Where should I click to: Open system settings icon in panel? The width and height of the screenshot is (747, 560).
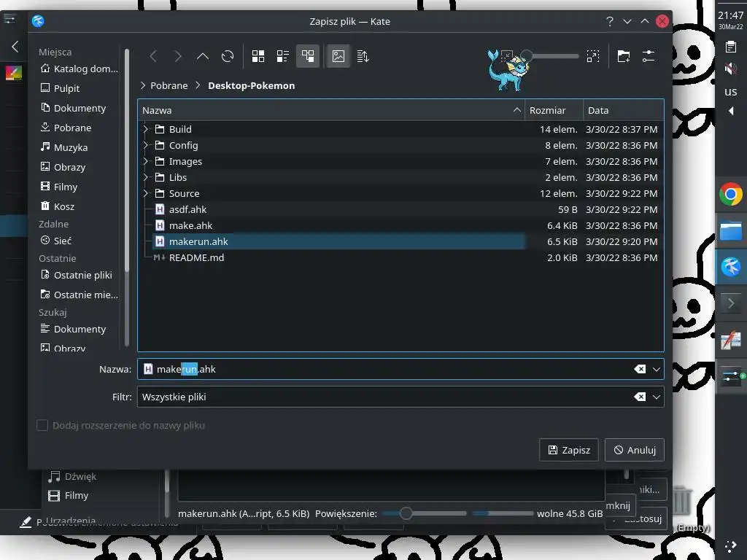pyautogui.click(x=732, y=377)
